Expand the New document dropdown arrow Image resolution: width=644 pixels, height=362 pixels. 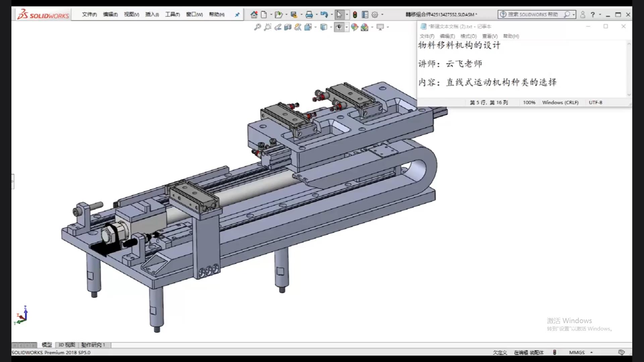[x=271, y=14]
